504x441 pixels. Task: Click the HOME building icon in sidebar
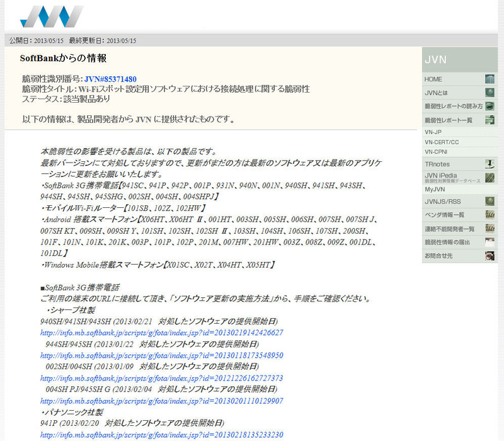490,79
